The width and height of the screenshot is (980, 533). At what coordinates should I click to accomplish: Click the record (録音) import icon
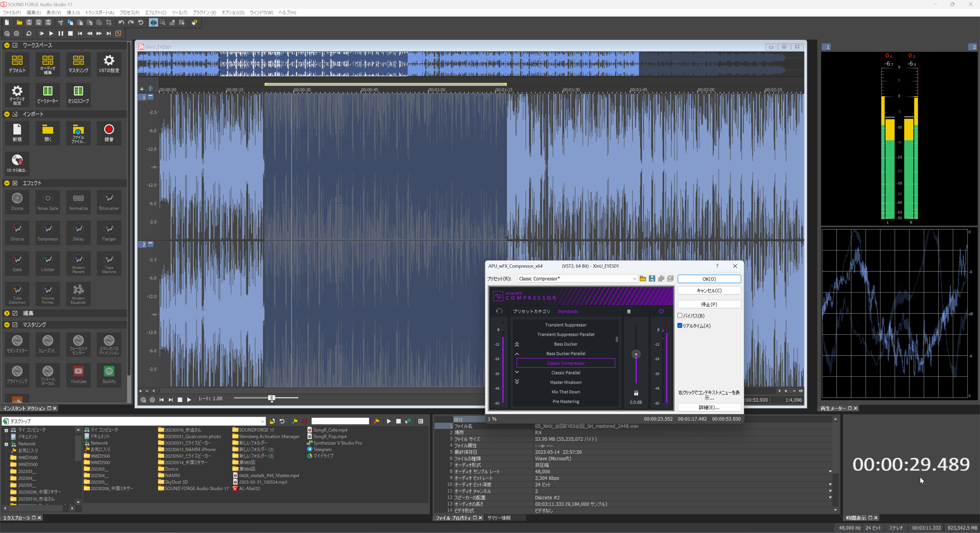109,133
